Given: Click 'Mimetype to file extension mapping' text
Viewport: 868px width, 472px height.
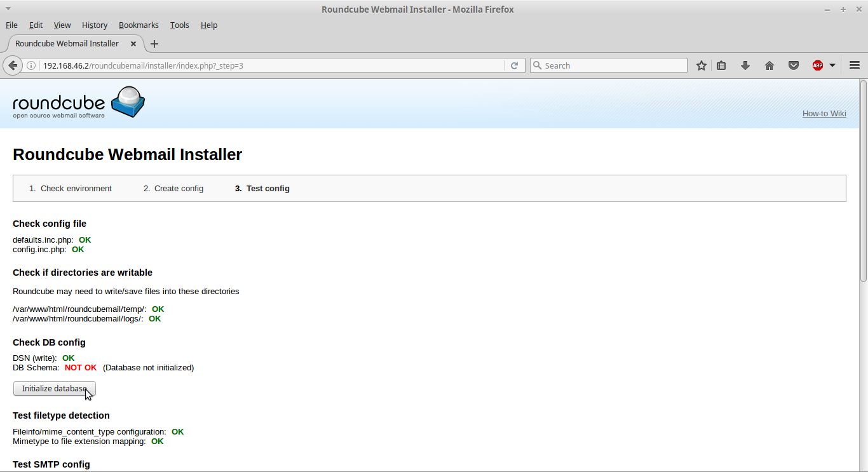Looking at the screenshot, I should point(79,442).
